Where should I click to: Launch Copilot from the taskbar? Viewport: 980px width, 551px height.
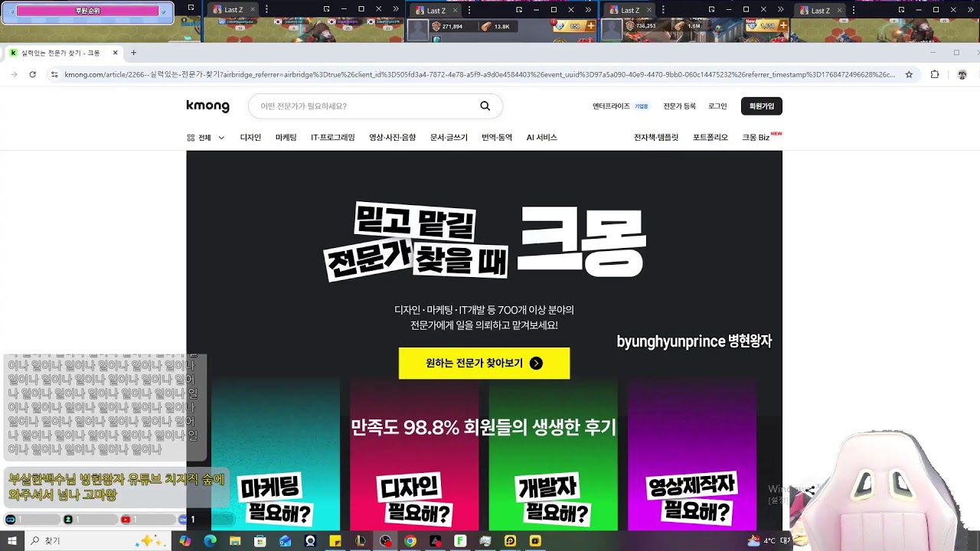point(185,541)
